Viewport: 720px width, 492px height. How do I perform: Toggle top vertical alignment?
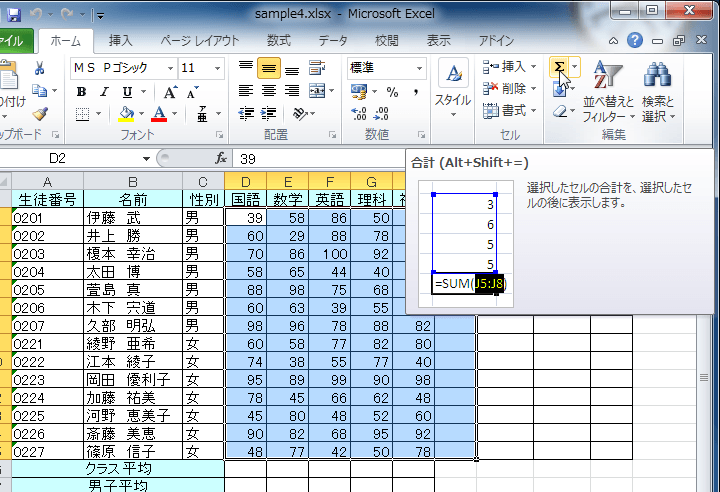[x=246, y=68]
